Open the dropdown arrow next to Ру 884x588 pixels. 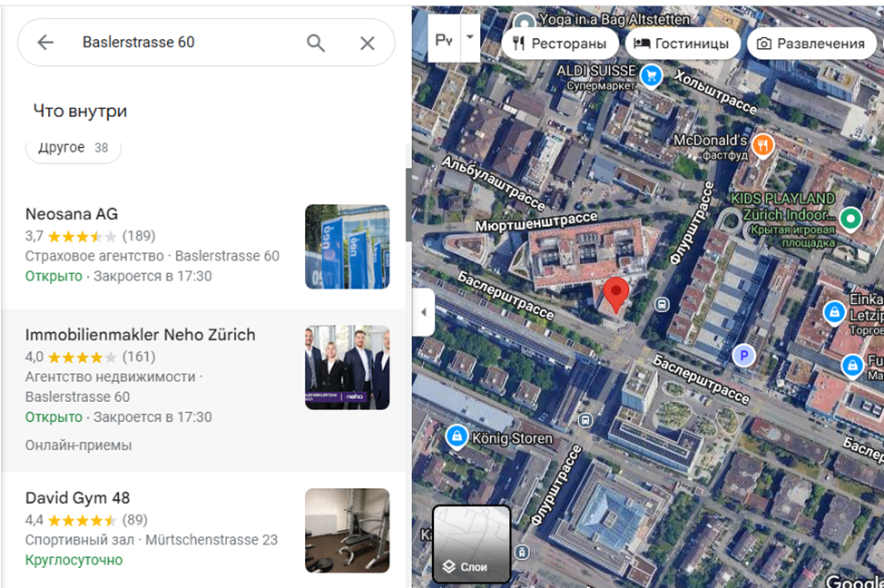tap(470, 38)
